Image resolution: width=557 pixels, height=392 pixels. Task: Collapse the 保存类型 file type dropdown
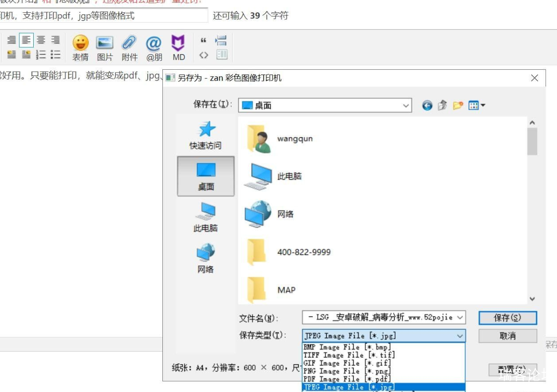tap(460, 336)
